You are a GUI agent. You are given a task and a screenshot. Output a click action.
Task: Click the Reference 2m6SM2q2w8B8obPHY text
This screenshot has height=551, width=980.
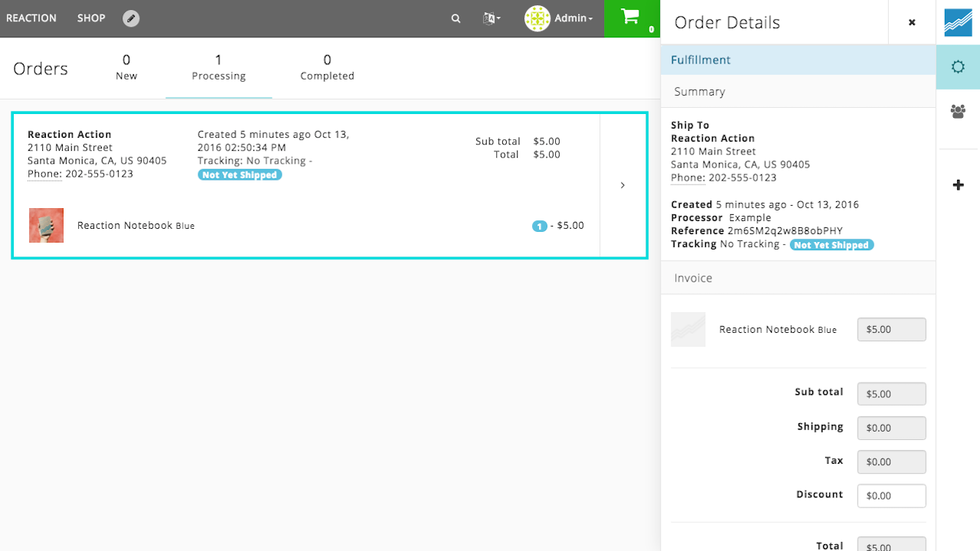756,231
